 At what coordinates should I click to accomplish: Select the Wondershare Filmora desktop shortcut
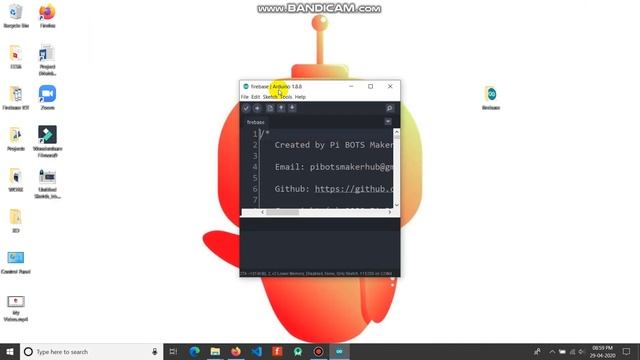tap(47, 141)
